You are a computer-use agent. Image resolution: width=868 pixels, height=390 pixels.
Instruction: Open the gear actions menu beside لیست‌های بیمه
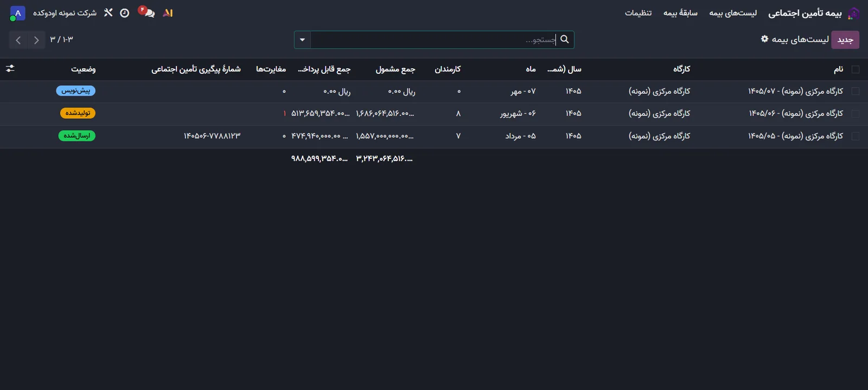pos(764,39)
